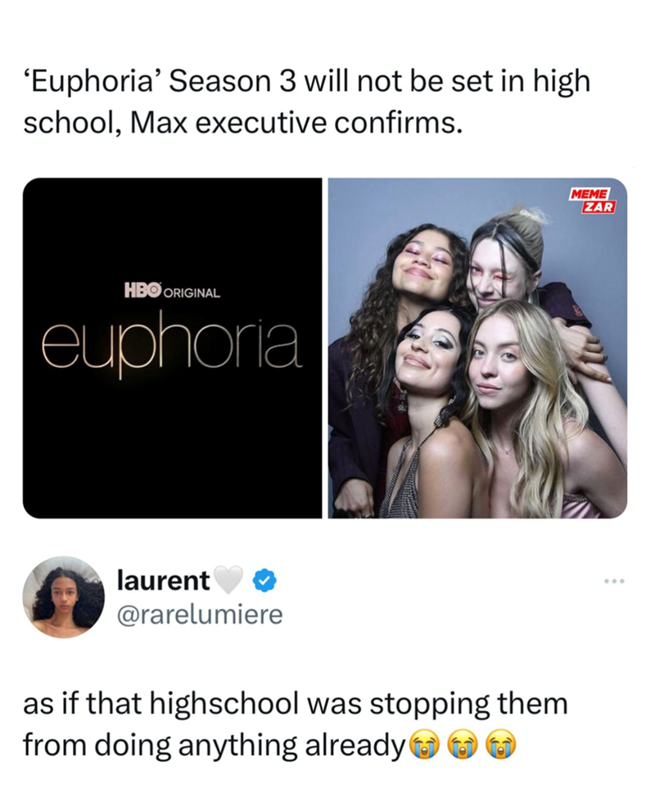Screen dimensions: 655x812
Task: Click the white heart emoji after laurent
Action: [x=228, y=580]
